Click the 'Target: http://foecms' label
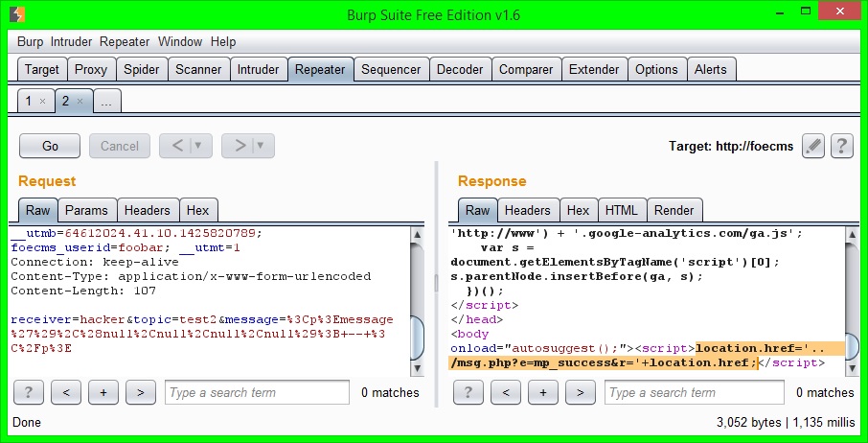 (x=731, y=146)
